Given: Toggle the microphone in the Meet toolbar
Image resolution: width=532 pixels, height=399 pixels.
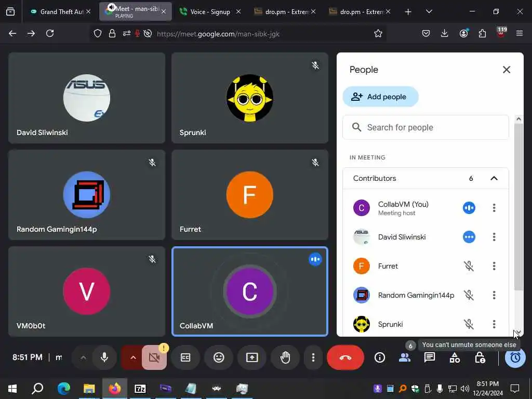Looking at the screenshot, I should 104,357.
